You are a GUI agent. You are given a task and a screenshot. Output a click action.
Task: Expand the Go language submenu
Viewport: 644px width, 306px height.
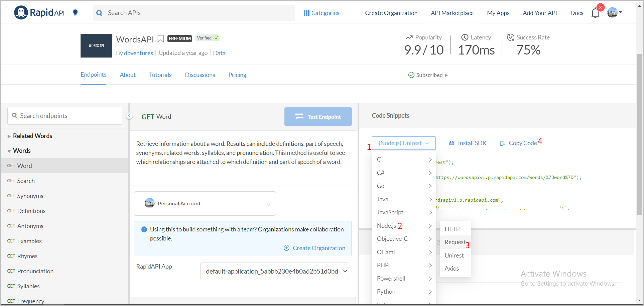click(x=404, y=186)
